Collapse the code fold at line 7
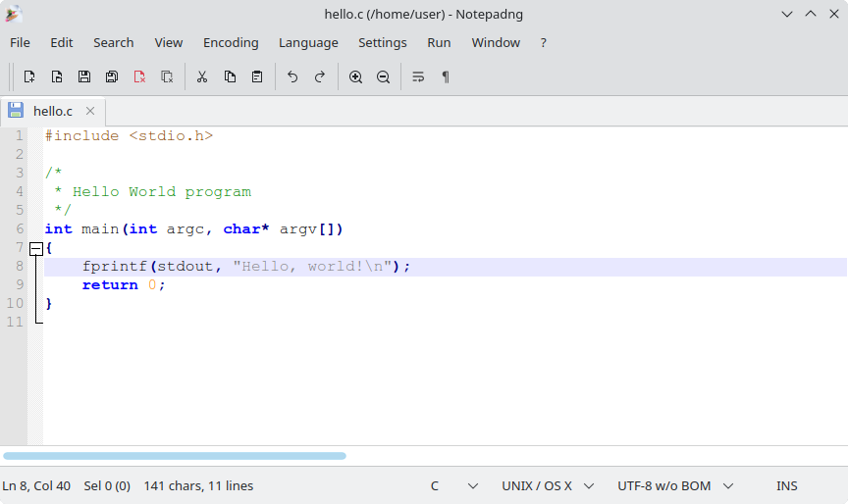 [36, 248]
